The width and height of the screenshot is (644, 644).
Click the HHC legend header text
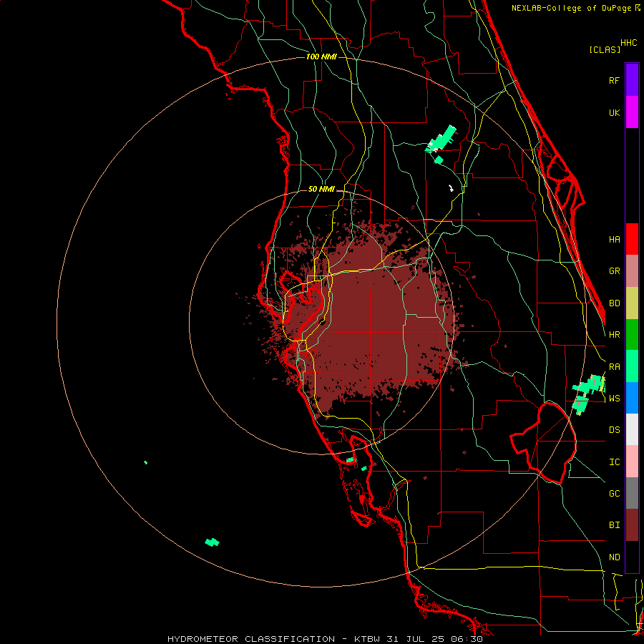pos(629,43)
